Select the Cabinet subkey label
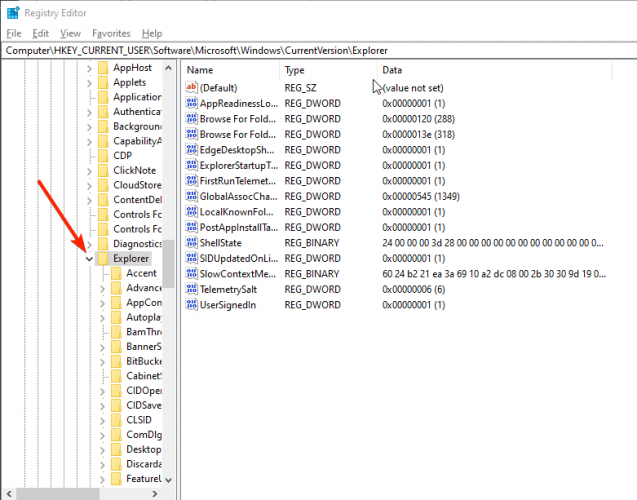637x500 pixels. coord(144,376)
